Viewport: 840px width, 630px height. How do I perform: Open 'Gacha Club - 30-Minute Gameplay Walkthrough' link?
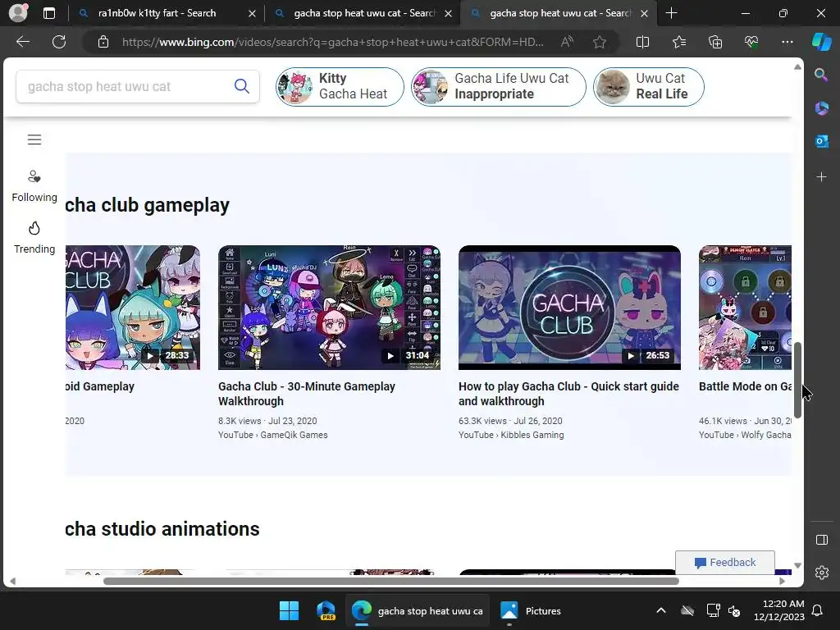307,394
